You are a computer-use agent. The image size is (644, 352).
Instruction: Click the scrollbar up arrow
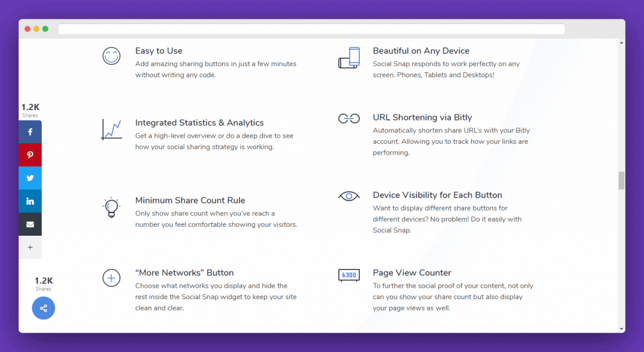[621, 43]
